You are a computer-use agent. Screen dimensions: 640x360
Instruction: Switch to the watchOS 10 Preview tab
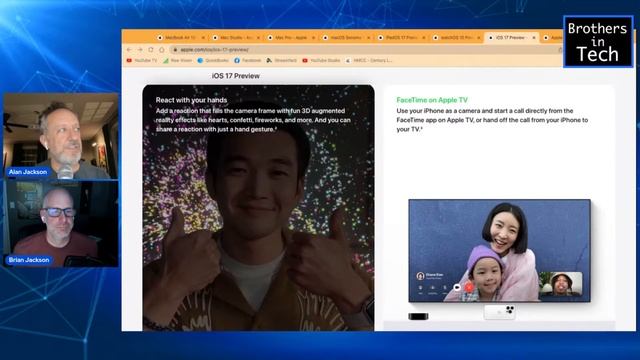[456, 38]
